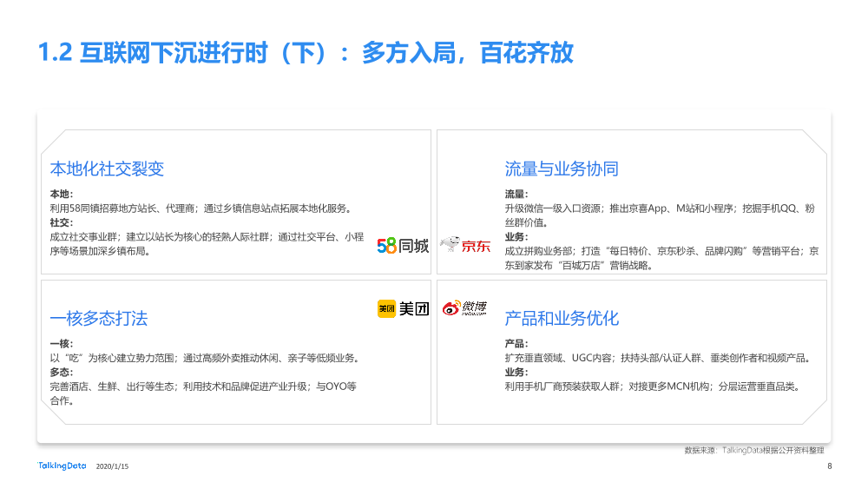Image resolution: width=868 pixels, height=489 pixels.
Task: Click text line 利用58同镇招募地方站长
Action: click(x=201, y=208)
